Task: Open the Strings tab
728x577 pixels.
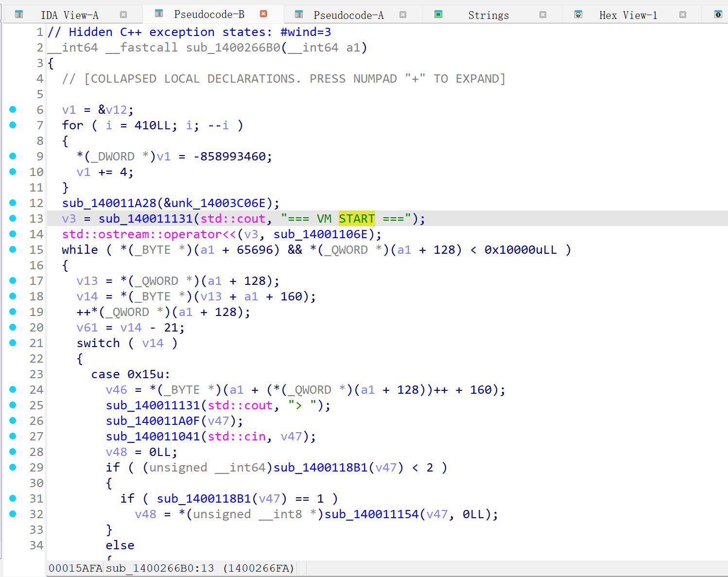Action: coord(488,15)
